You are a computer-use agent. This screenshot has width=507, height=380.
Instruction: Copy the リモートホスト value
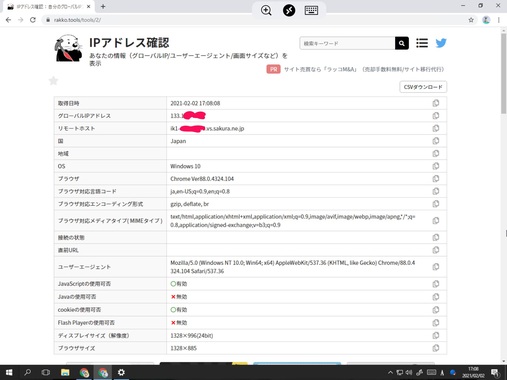pos(436,128)
